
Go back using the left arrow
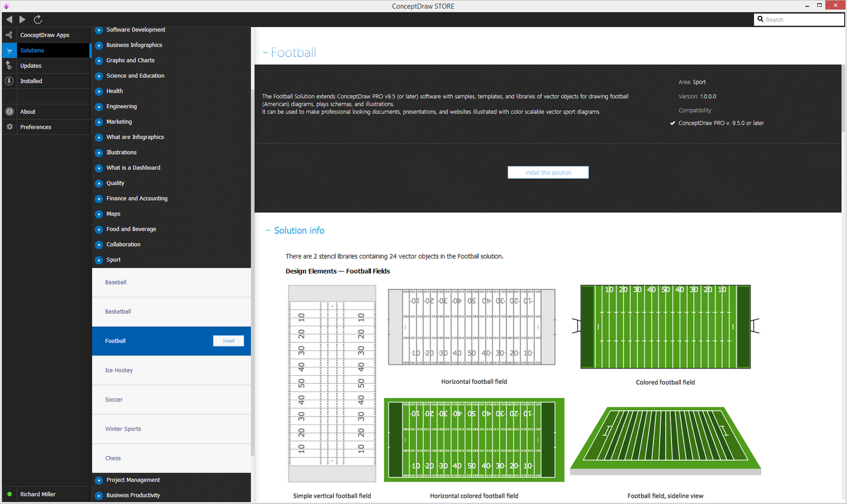point(9,19)
